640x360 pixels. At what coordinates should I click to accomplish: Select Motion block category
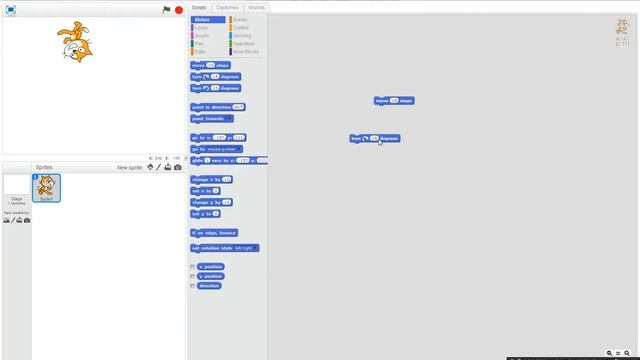[208, 20]
